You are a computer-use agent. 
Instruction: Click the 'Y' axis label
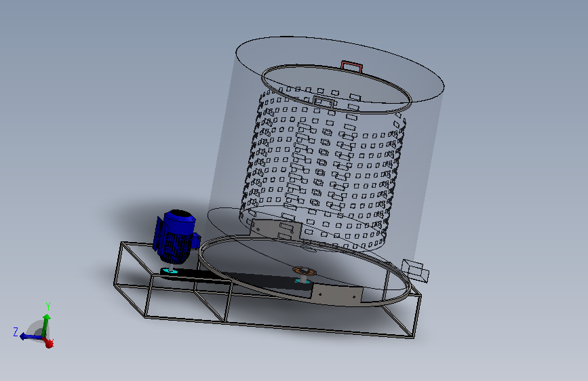coord(48,306)
